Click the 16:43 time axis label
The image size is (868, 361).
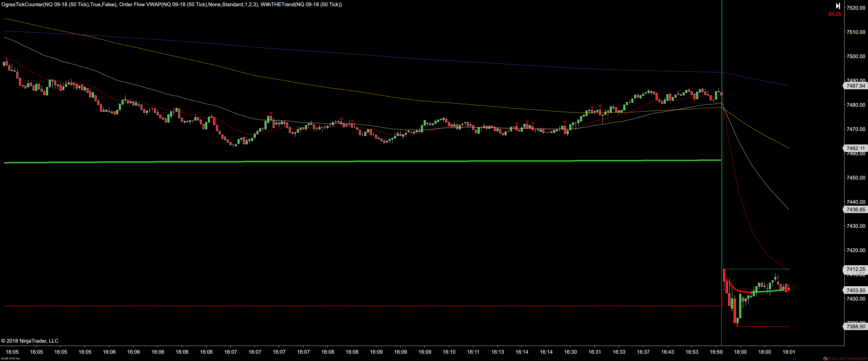pos(667,352)
